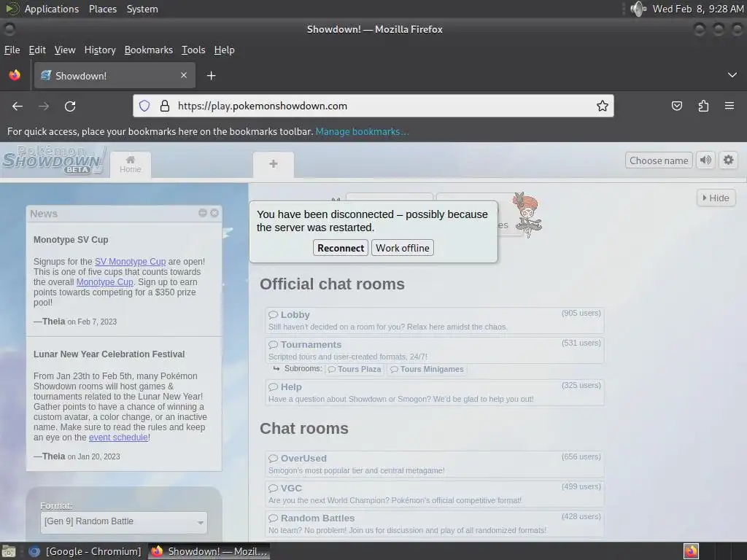This screenshot has height=560, width=747.
Task: Click the Firefox icon in the tray
Action: coord(691,551)
